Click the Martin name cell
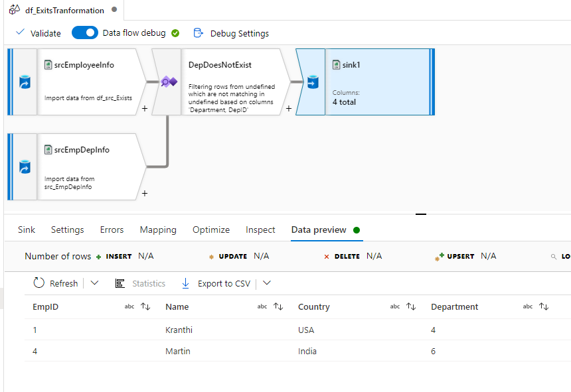Viewport: 571px width, 392px height. pos(178,351)
